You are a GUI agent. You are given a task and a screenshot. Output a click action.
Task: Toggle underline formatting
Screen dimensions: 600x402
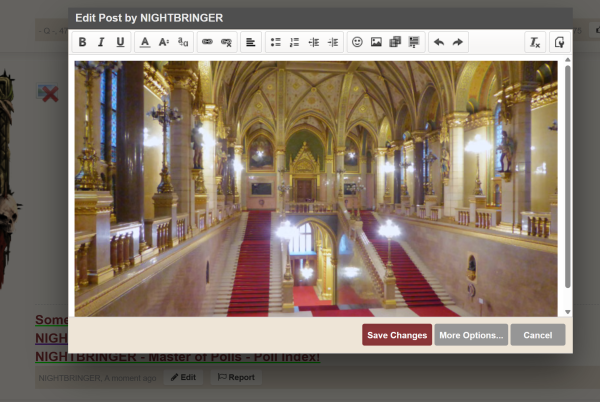(120, 42)
